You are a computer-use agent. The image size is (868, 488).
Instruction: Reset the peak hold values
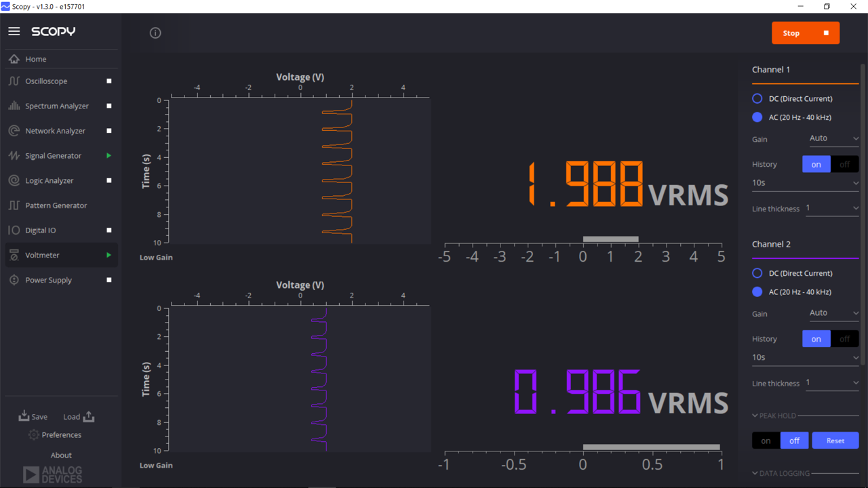click(x=835, y=440)
